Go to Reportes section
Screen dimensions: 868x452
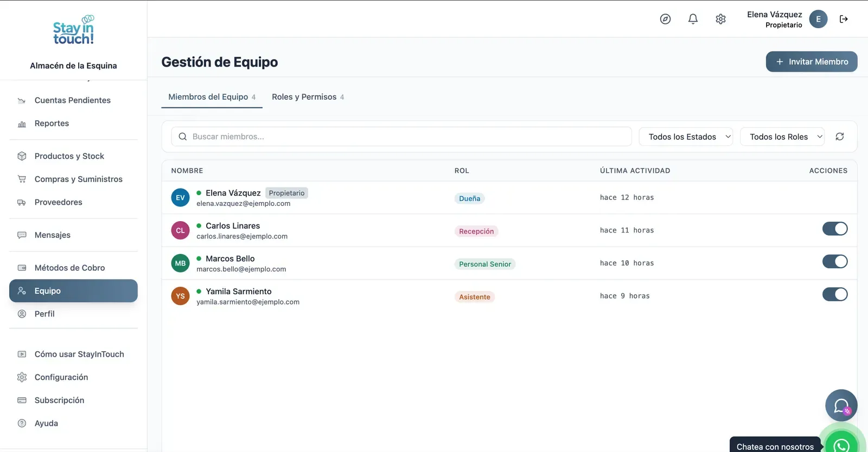click(73, 124)
